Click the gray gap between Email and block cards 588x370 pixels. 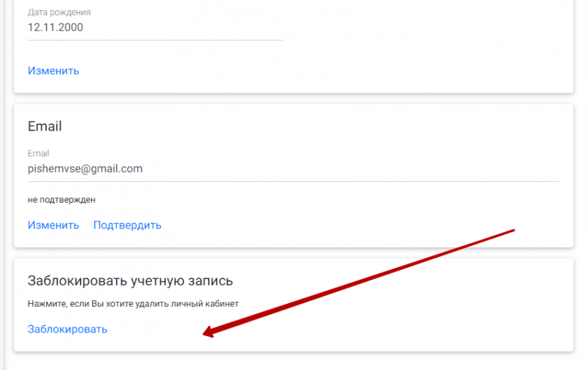tap(294, 253)
